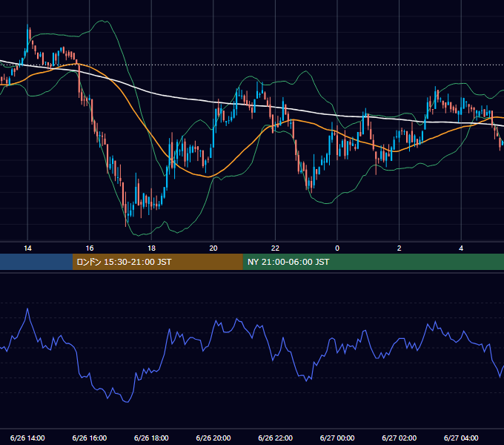
Task: Click hour label 0 on price chart axis
Action: 337,248
